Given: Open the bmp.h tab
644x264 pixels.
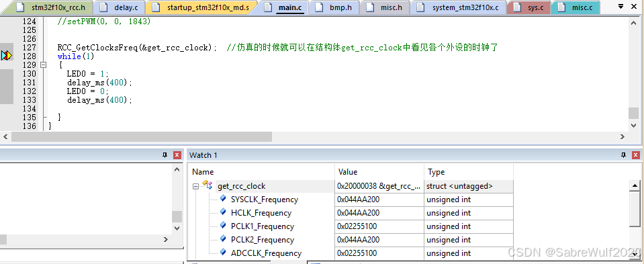Looking at the screenshot, I should (334, 7).
